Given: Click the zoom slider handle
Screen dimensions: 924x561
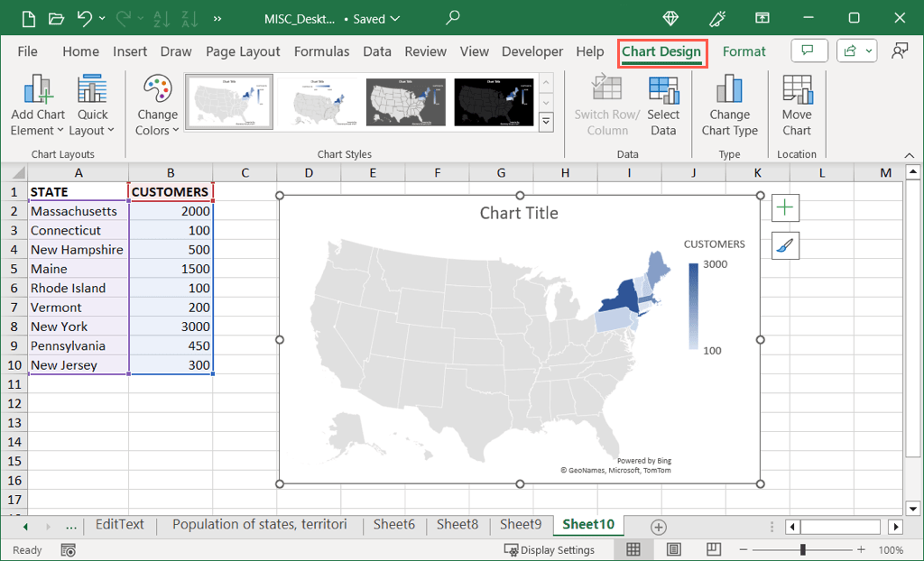Looking at the screenshot, I should coord(803,549).
